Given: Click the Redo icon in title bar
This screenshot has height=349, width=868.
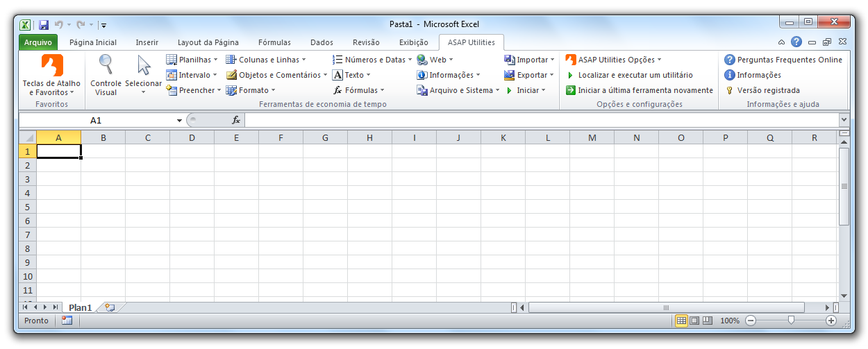Looking at the screenshot, I should tap(81, 25).
